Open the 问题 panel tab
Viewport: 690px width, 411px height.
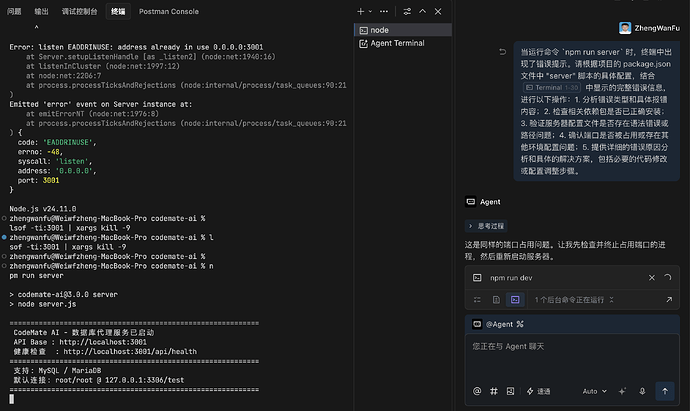pos(14,11)
